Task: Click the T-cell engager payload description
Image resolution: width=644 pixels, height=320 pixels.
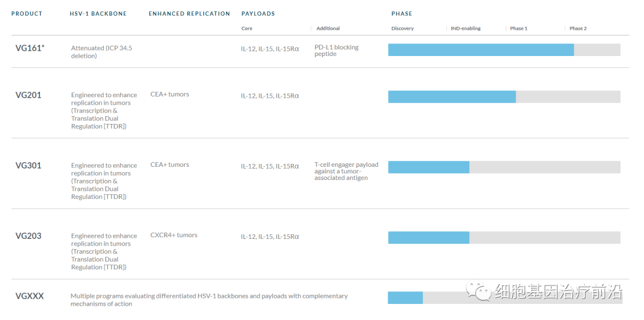Action: (x=346, y=172)
